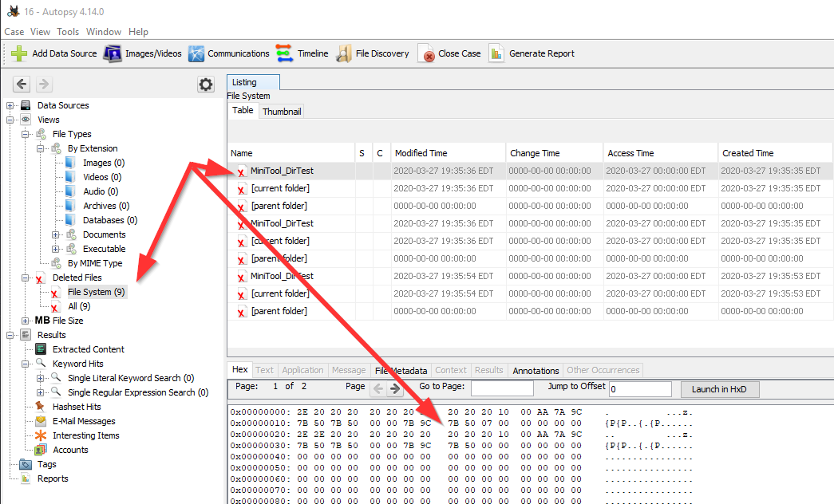This screenshot has width=834, height=504.
Task: Expand Single Regular Expression Search node
Action: click(40, 393)
